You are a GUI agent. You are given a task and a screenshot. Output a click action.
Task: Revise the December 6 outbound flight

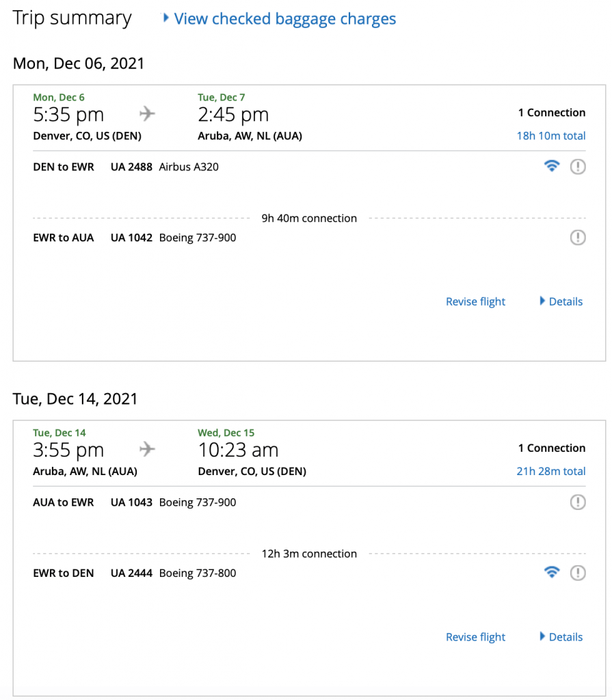click(475, 301)
